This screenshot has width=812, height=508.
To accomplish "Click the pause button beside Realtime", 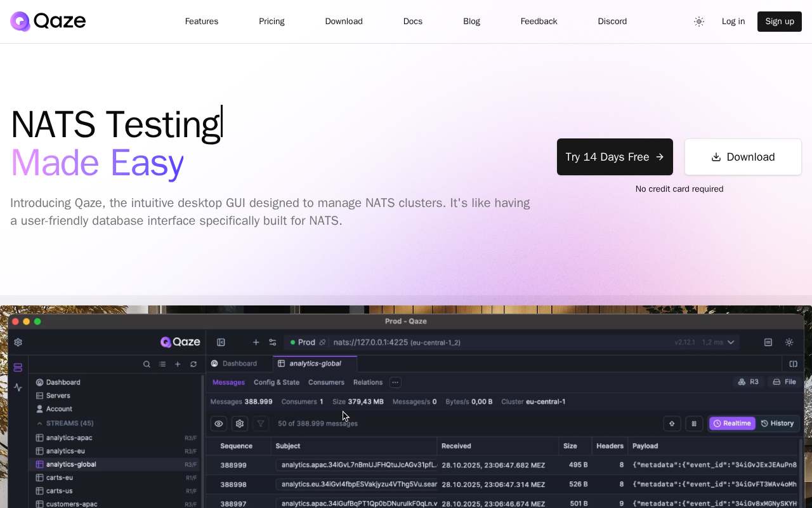I will coord(694,424).
